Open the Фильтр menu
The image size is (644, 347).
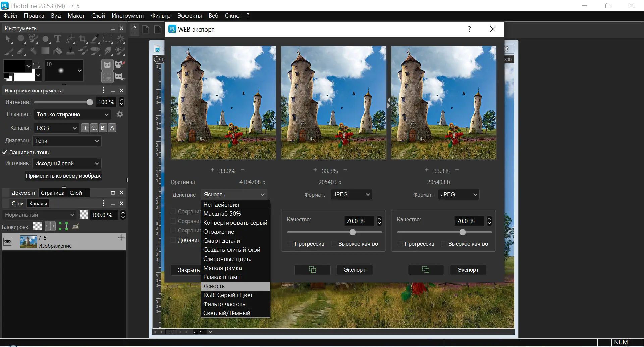pos(160,16)
